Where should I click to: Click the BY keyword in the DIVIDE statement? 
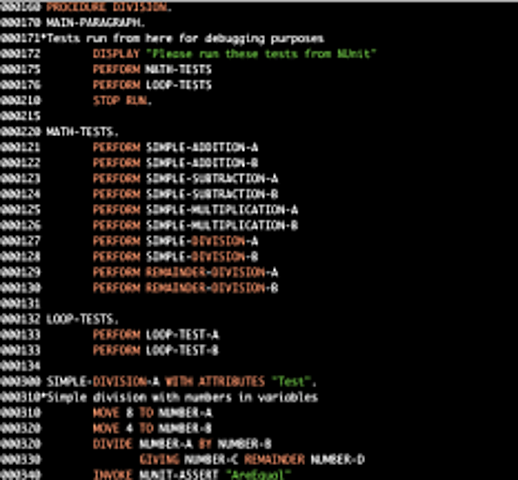pyautogui.click(x=205, y=444)
